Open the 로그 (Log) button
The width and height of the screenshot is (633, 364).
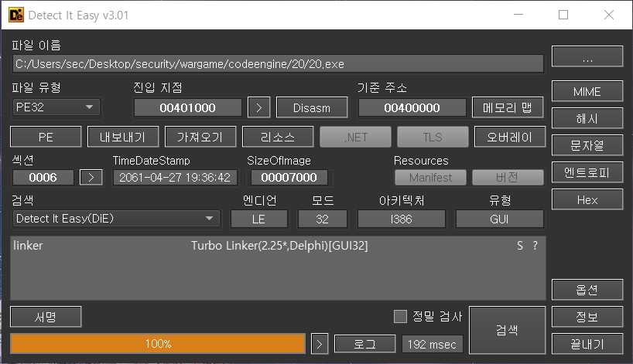click(x=365, y=344)
